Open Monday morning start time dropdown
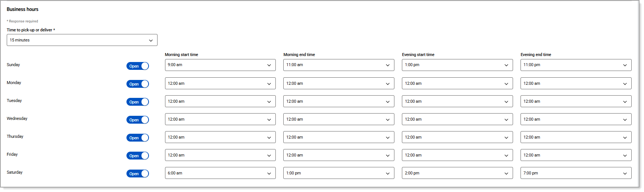Screen dimensions: 644x192 220,83
